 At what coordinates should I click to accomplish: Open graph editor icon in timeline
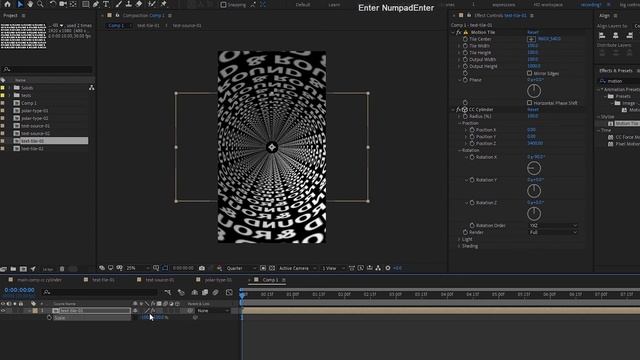click(229, 292)
